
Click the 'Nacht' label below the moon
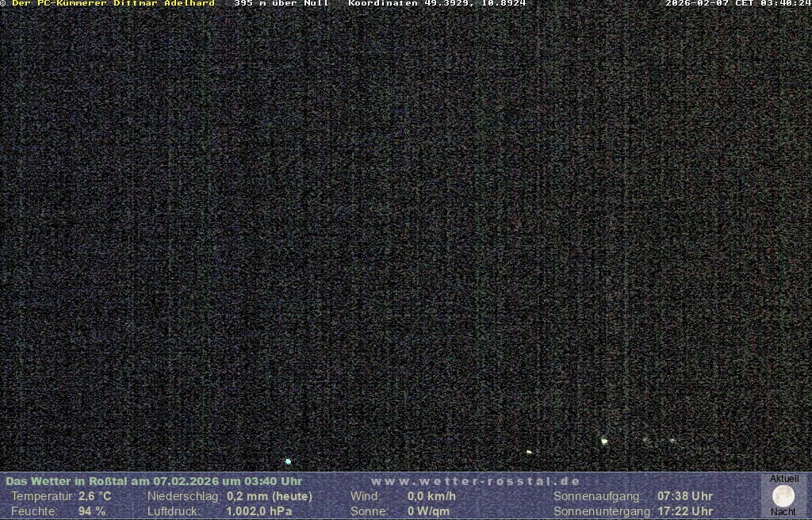[783, 512]
